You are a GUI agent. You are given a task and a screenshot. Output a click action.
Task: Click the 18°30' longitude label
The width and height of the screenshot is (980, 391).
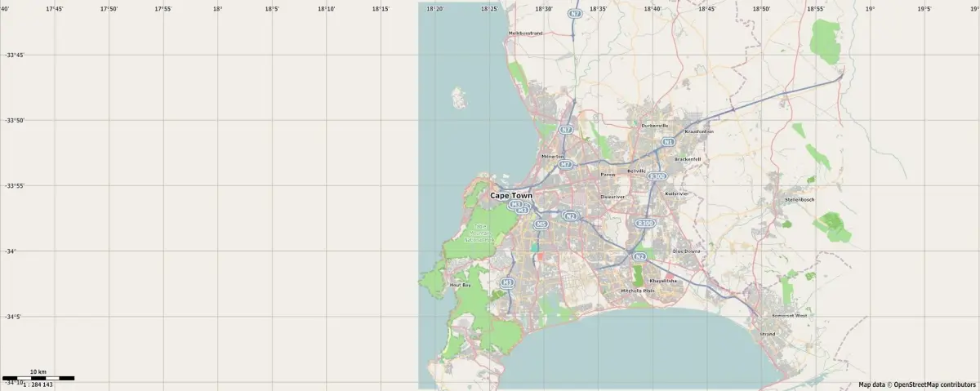[x=544, y=8]
